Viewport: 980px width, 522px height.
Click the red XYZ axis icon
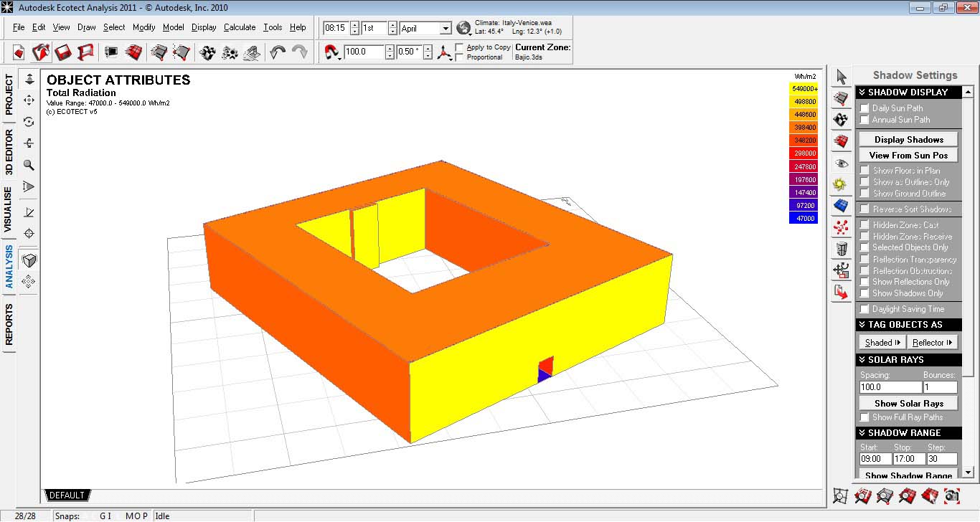(x=446, y=52)
